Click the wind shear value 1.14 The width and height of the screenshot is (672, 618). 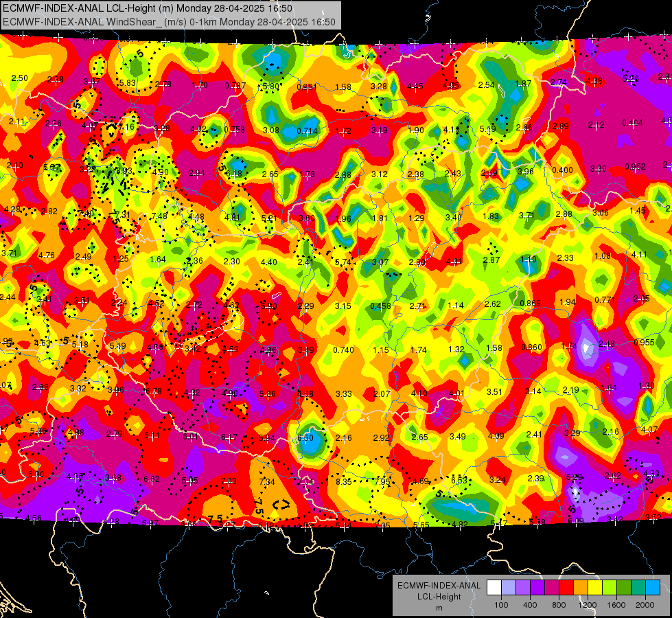(x=456, y=306)
